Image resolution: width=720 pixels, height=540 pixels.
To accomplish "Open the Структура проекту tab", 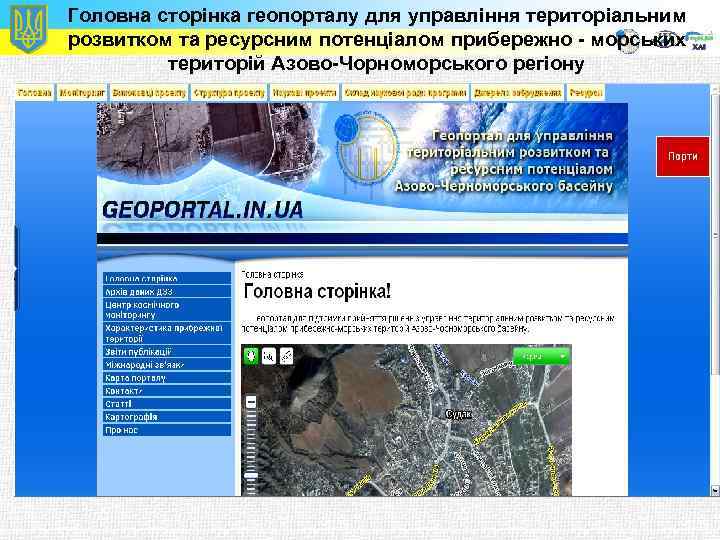I will (229, 93).
